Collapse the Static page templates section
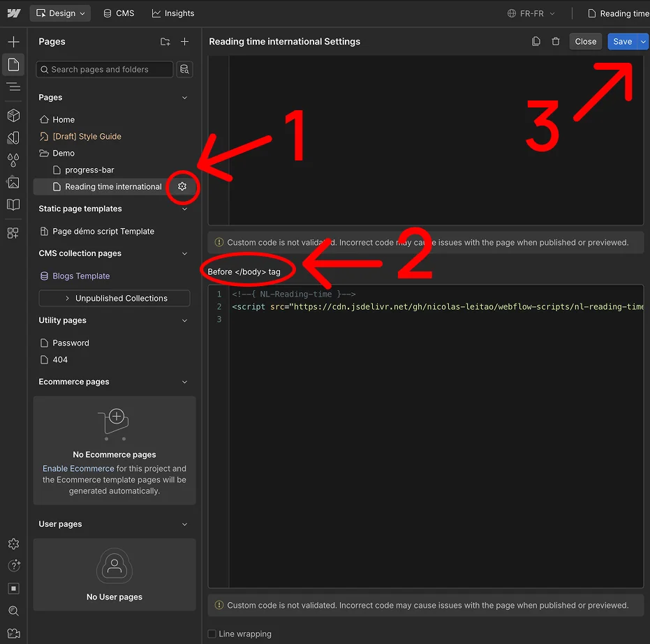 184,209
